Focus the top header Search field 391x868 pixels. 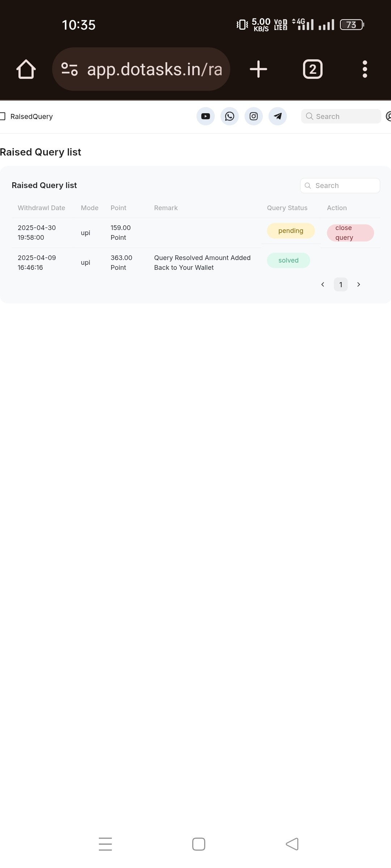[x=341, y=116]
